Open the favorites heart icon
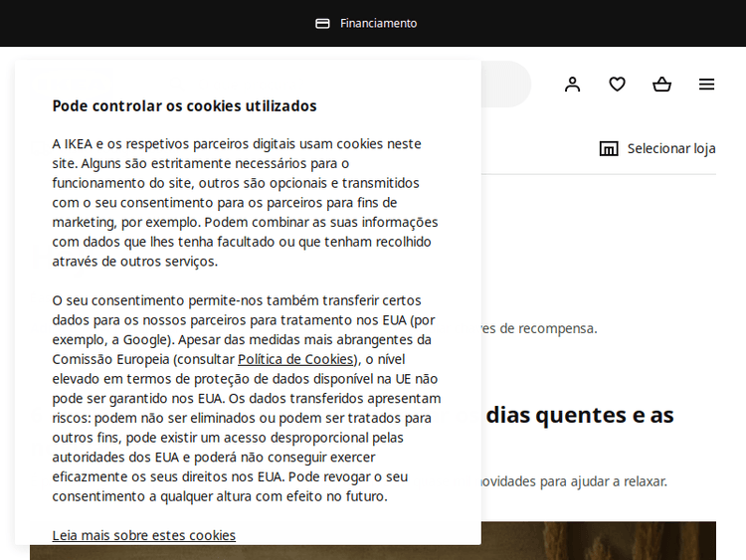The height and width of the screenshot is (560, 746). [x=617, y=85]
